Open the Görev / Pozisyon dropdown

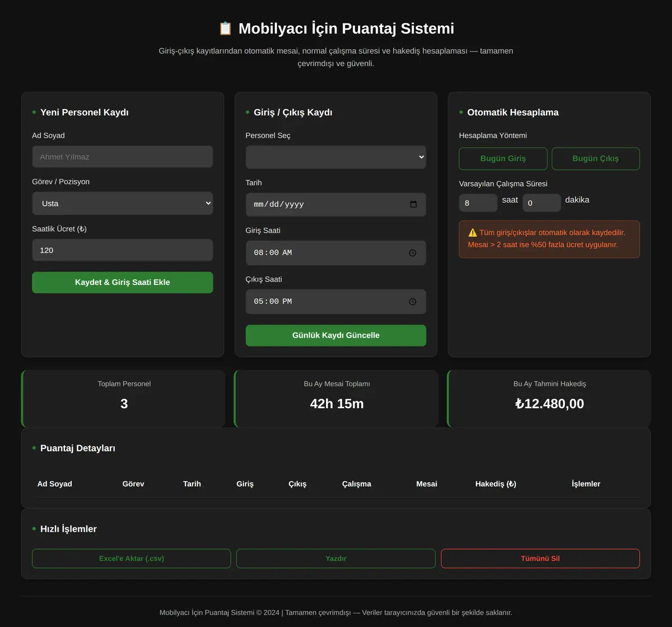point(123,203)
